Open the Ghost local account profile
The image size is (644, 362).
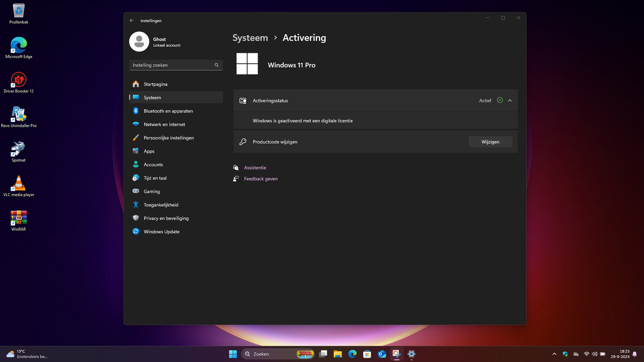pos(155,42)
